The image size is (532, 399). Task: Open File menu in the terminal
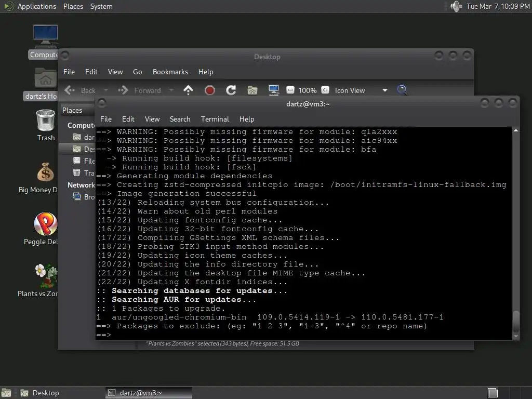click(x=106, y=119)
